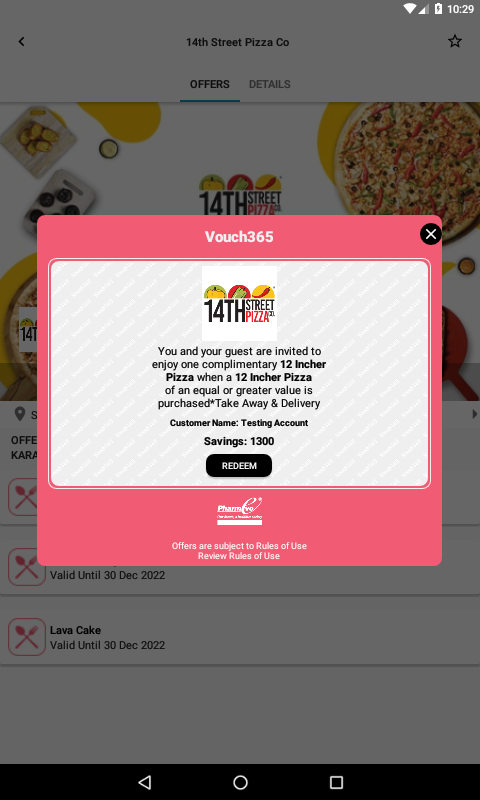The image size is (480, 800).
Task: Tap the REDEEM button
Action: coord(239,466)
